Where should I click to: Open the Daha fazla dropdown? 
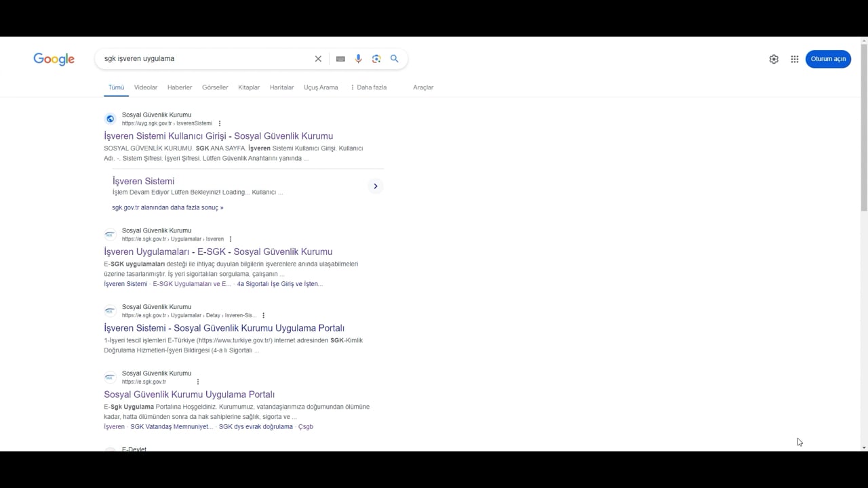368,87
